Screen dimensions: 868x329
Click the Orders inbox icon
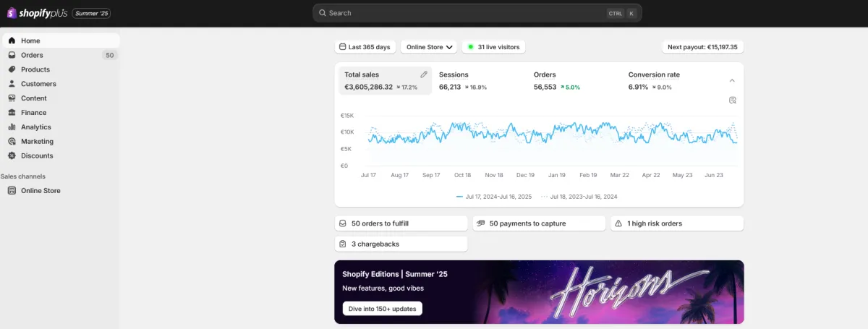point(12,55)
